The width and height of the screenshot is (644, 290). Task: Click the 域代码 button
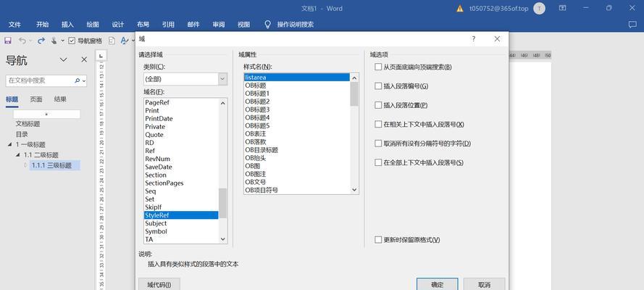pos(159,284)
